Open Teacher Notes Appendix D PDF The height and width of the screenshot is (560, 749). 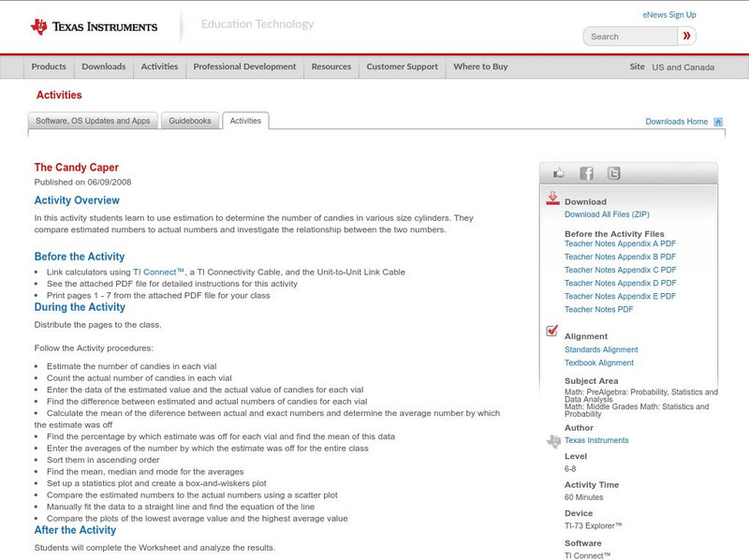[620, 283]
